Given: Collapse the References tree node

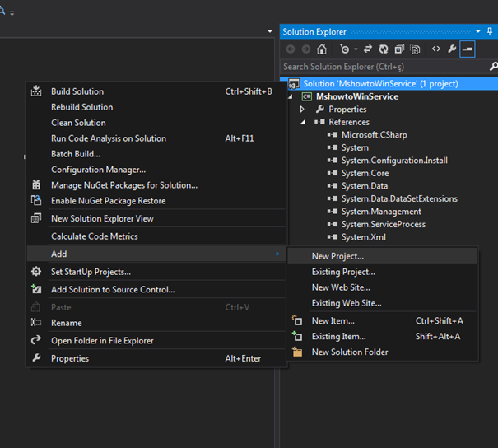Looking at the screenshot, I should click(303, 122).
